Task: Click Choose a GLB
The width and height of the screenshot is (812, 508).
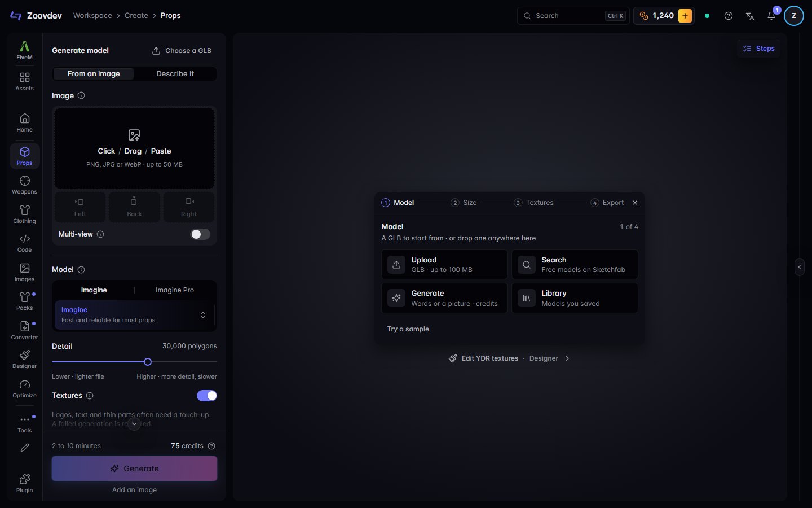Action: [182, 51]
